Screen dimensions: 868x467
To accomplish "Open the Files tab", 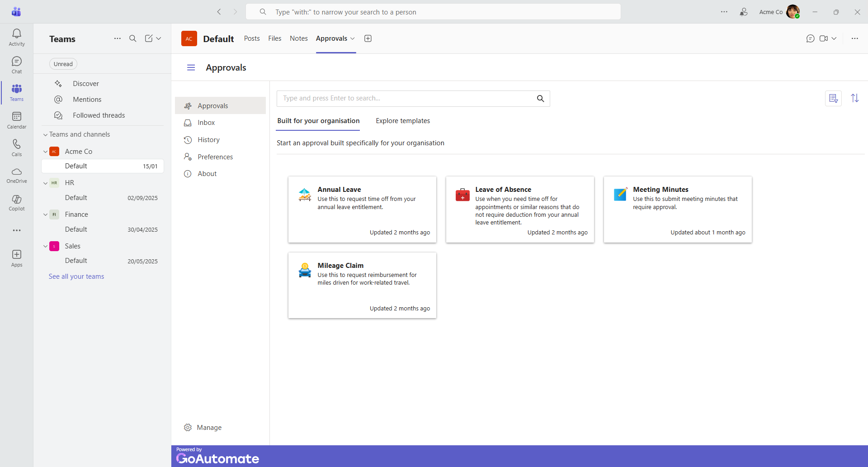I will 274,38.
